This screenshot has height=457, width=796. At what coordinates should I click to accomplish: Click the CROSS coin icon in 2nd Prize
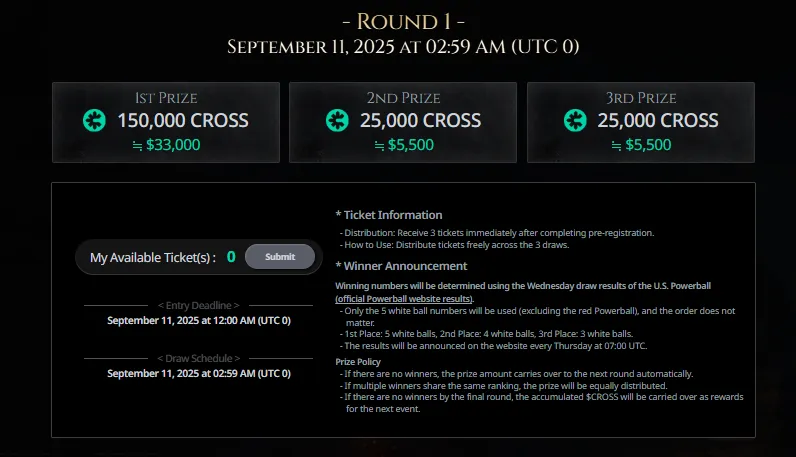click(x=337, y=121)
